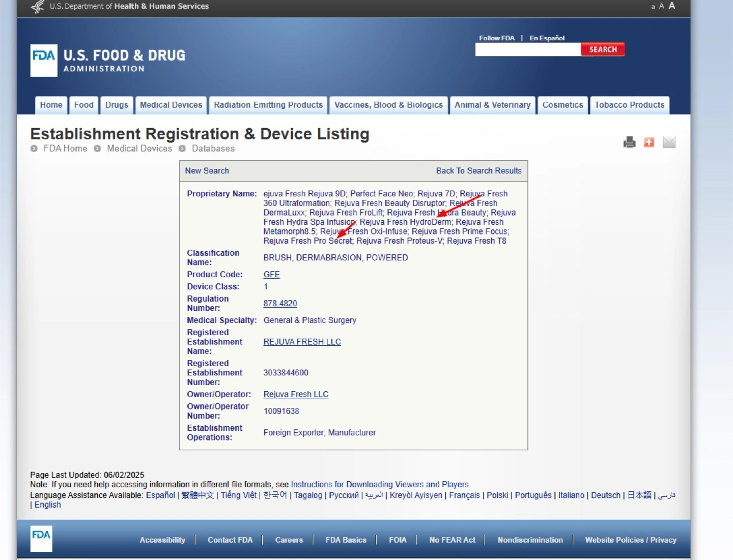Select medium text size 'A'
The image size is (733, 560).
point(662,6)
